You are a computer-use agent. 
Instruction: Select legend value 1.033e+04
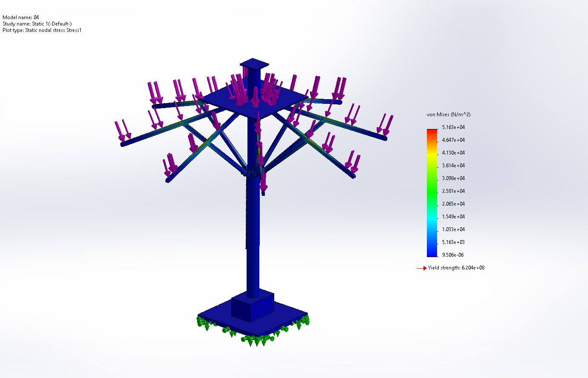[453, 229]
